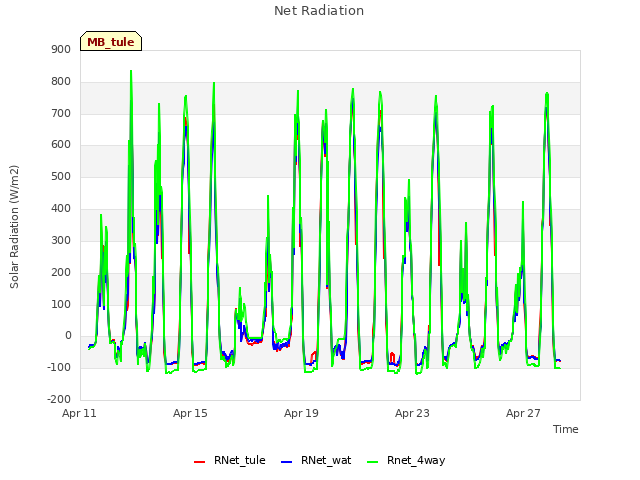The image size is (640, 480).
Task: Click the Apr 15 axis label
Action: 190,413
